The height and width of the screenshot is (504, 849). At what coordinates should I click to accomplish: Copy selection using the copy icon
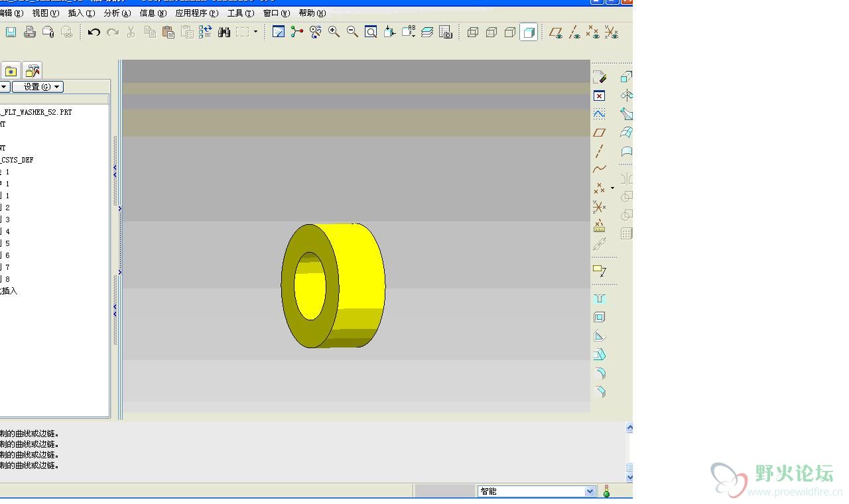(150, 32)
